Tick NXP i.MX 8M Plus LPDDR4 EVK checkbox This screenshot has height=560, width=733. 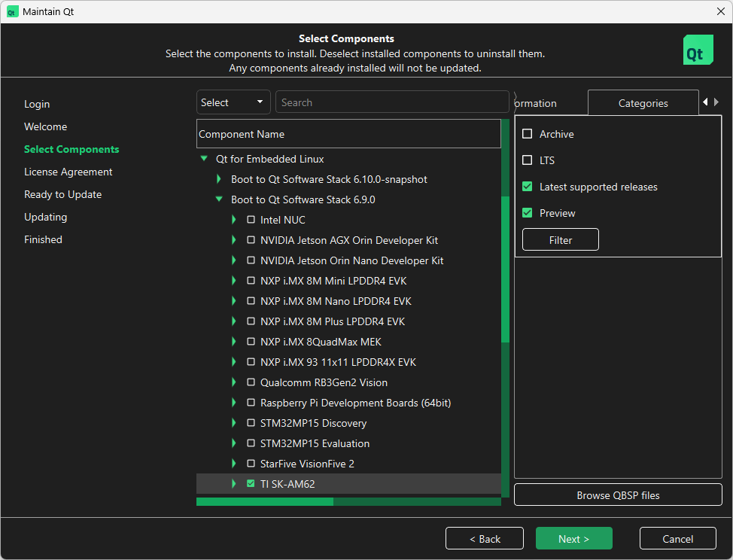pyautogui.click(x=251, y=321)
